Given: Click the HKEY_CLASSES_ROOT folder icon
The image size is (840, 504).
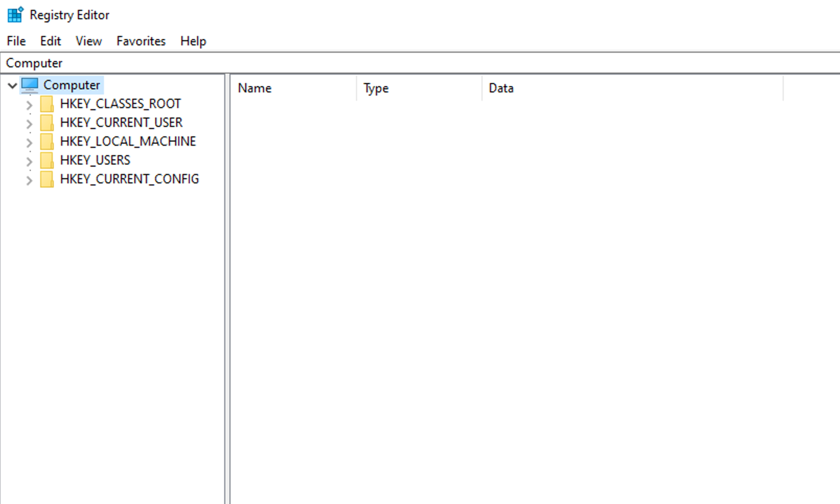Looking at the screenshot, I should 46,104.
